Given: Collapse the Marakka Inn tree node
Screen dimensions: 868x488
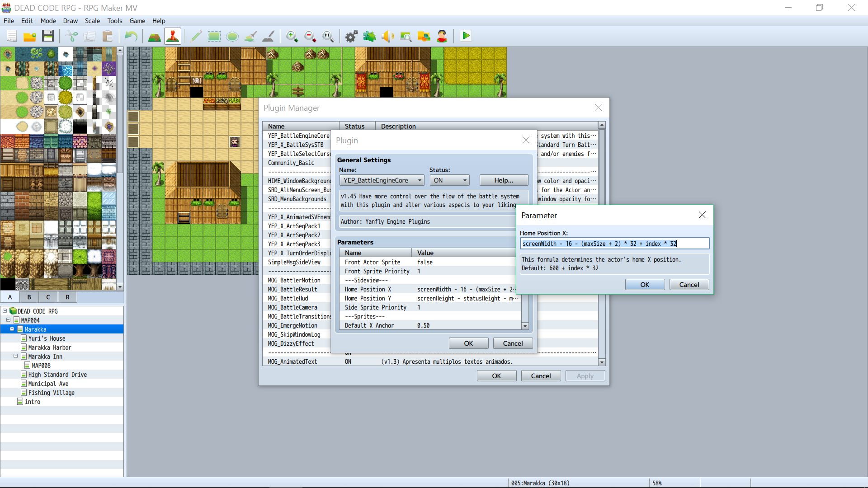Looking at the screenshot, I should (x=15, y=356).
